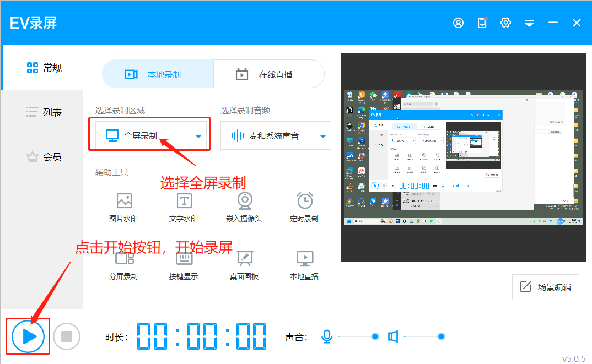This screenshot has width=592, height=364.
Task: Click the screen preview thumbnail
Action: pyautogui.click(x=463, y=157)
